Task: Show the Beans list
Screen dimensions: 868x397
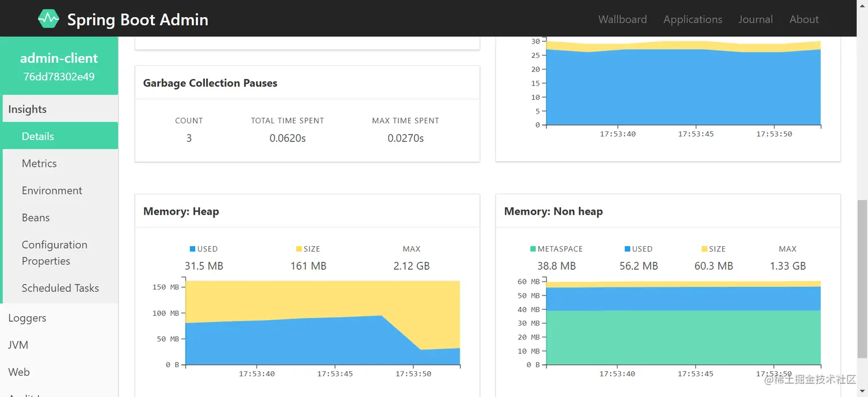Action: coord(60,217)
